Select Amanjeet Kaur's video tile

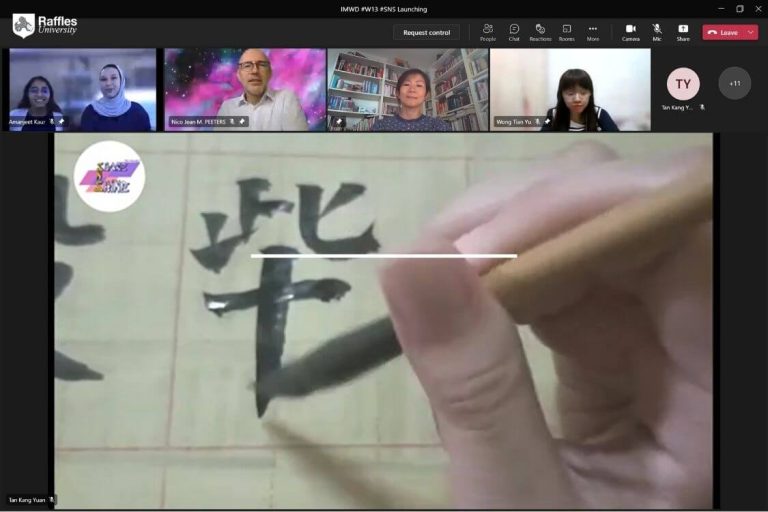click(82, 90)
